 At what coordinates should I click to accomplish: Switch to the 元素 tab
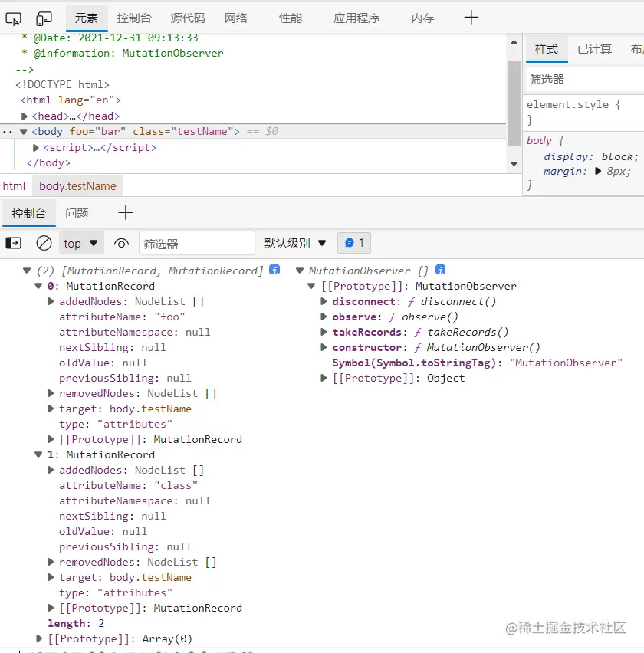click(87, 18)
